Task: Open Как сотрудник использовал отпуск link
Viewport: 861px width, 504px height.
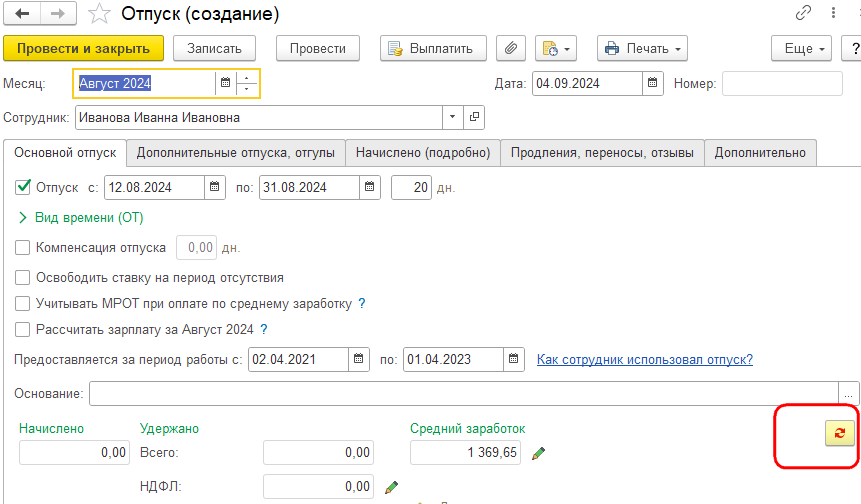Action: click(x=645, y=360)
